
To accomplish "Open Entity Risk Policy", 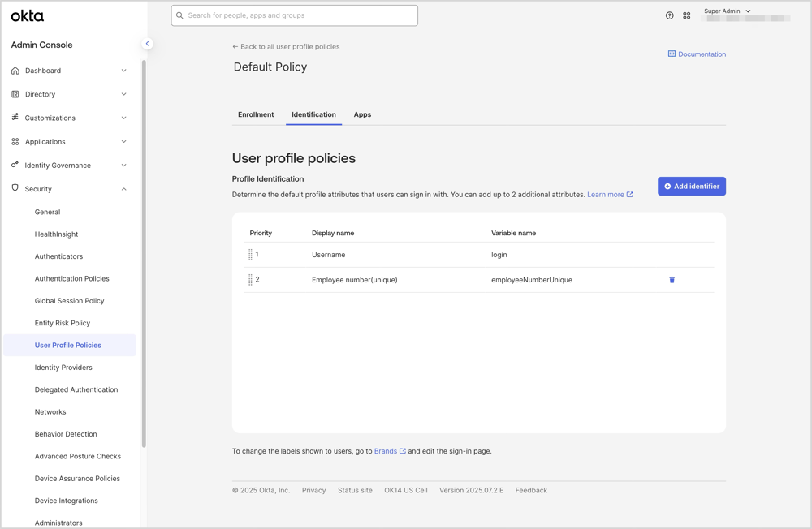I will [63, 323].
